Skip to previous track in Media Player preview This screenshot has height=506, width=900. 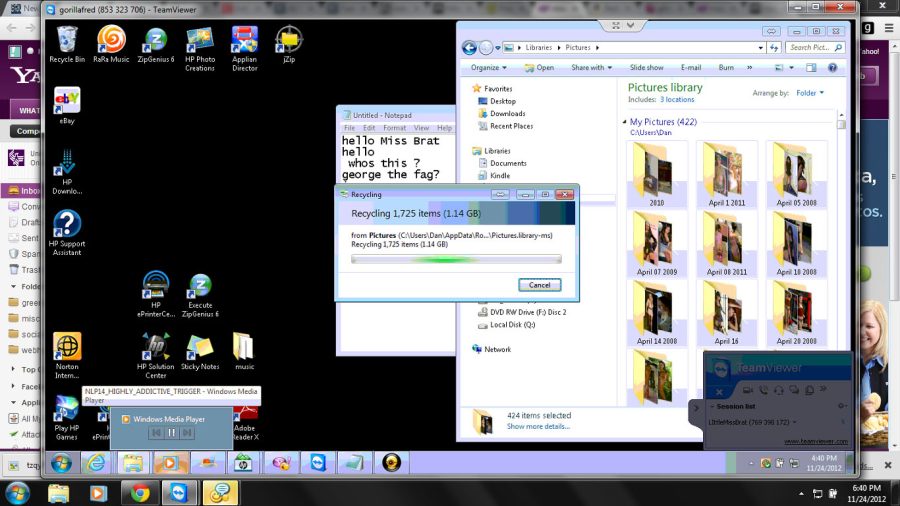coord(156,433)
